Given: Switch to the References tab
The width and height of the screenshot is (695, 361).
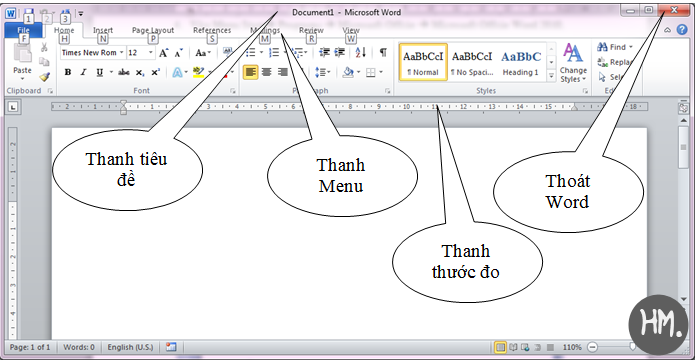Looking at the screenshot, I should tap(212, 30).
